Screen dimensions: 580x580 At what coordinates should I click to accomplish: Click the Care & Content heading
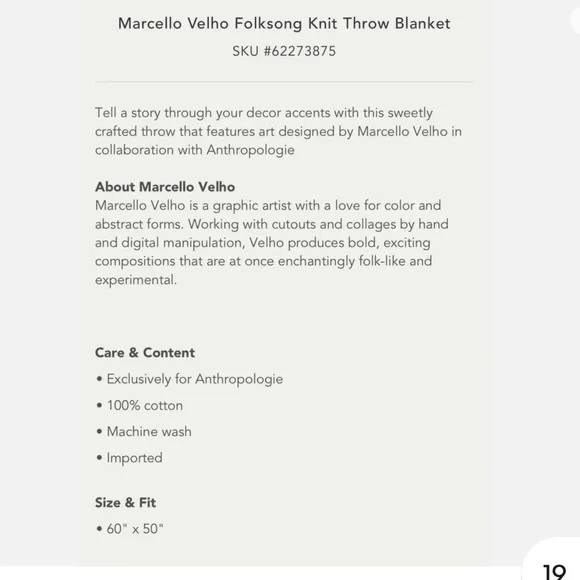145,353
